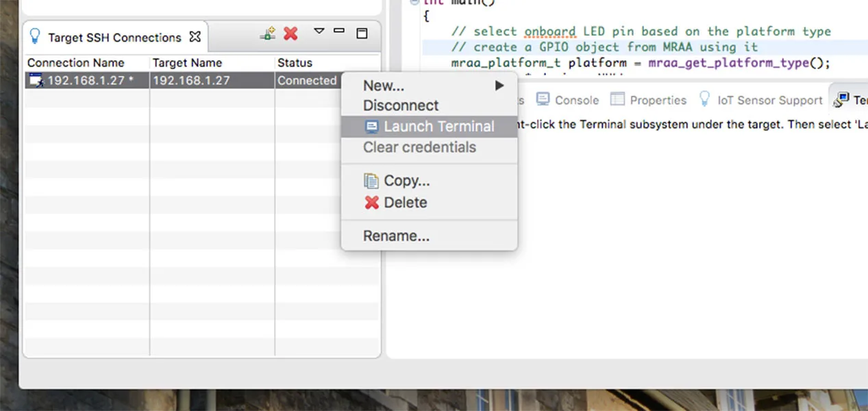Click the Console panel icon
The height and width of the screenshot is (411, 868).
coord(543,99)
